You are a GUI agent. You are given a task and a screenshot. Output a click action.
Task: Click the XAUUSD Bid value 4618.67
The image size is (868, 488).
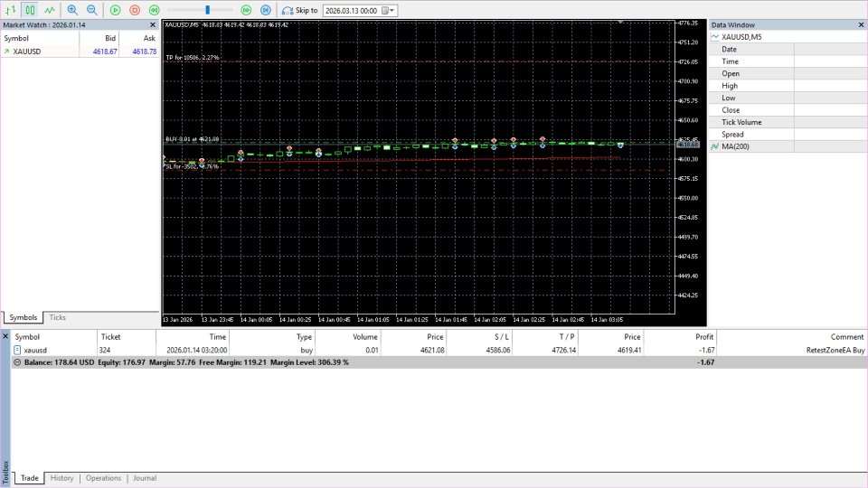(105, 52)
